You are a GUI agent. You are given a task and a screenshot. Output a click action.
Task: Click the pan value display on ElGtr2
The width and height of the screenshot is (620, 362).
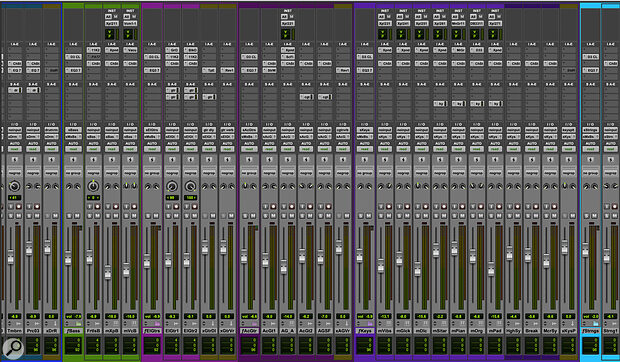(x=191, y=197)
